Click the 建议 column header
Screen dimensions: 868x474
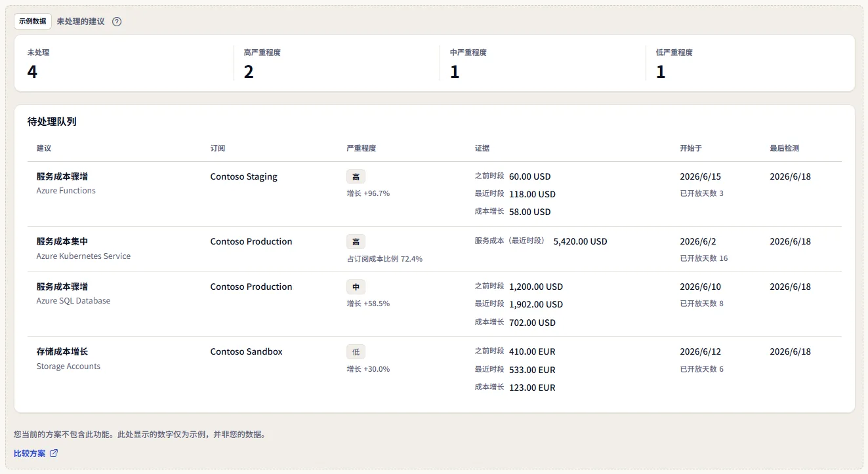point(44,148)
